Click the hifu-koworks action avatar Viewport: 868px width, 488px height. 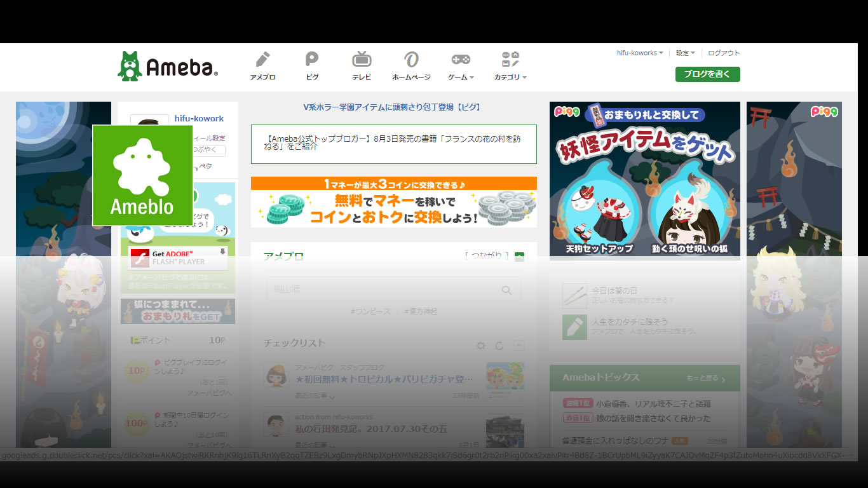tap(276, 426)
